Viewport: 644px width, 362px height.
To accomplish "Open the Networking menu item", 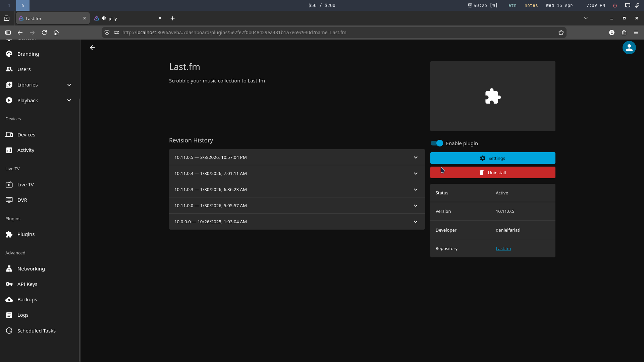I will click(40, 268).
